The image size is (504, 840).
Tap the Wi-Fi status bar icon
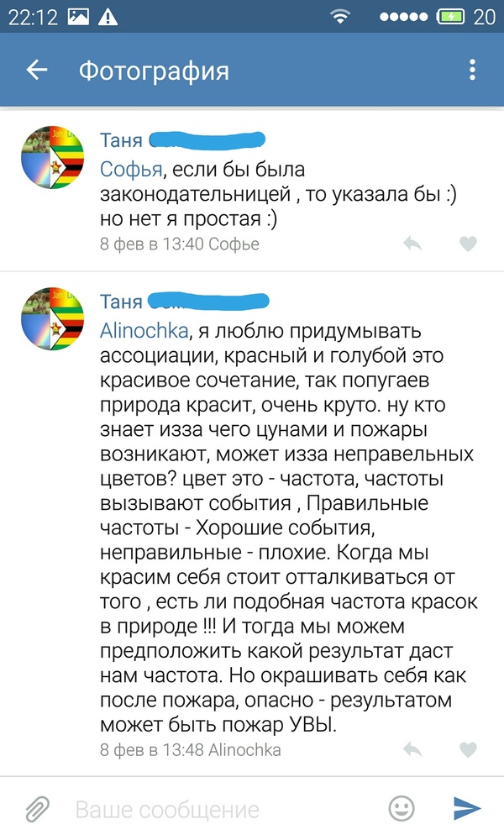point(340,17)
